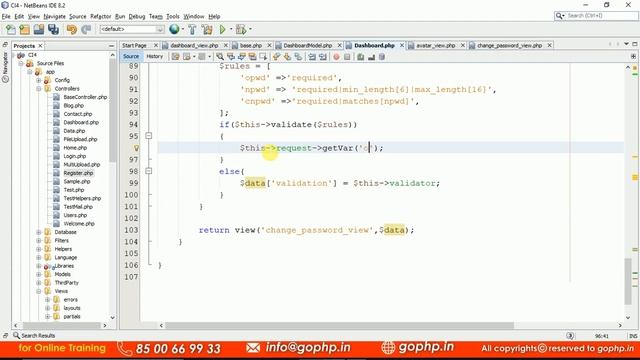This screenshot has height=360, width=640.
Task: Collapse the Controllers folder in tree
Action: click(x=39, y=89)
